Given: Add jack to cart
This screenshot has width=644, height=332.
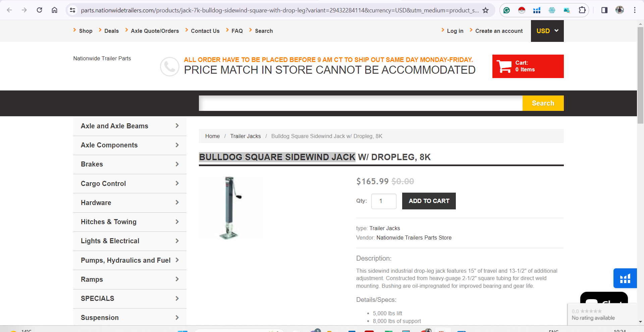Looking at the screenshot, I should 429,201.
